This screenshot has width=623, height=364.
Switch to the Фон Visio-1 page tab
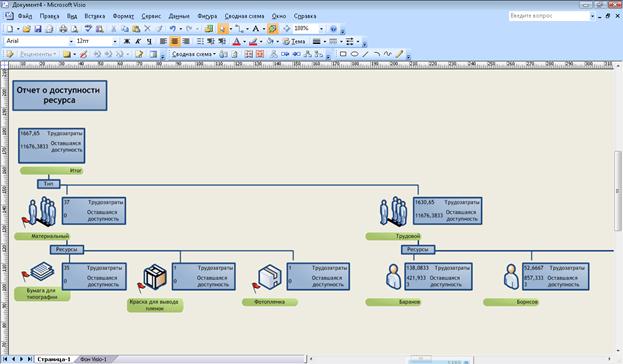(x=94, y=359)
